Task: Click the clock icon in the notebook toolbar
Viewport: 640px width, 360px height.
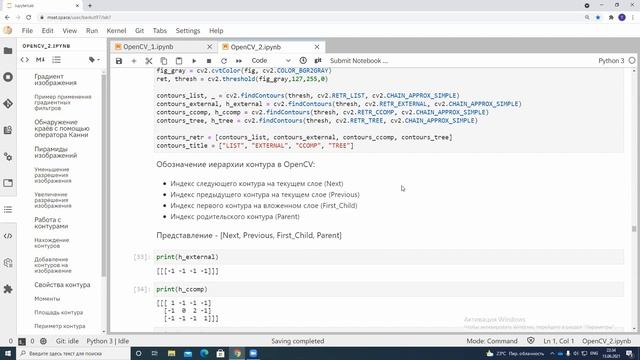Action: pyautogui.click(x=303, y=60)
